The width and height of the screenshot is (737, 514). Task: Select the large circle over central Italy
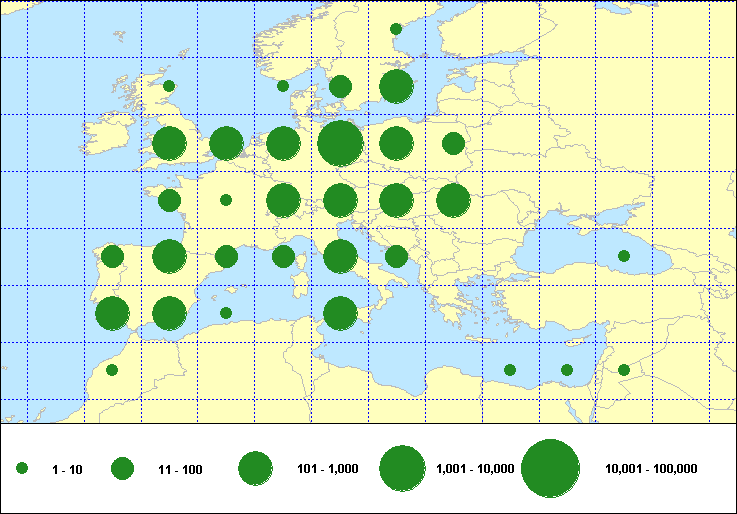coord(340,257)
